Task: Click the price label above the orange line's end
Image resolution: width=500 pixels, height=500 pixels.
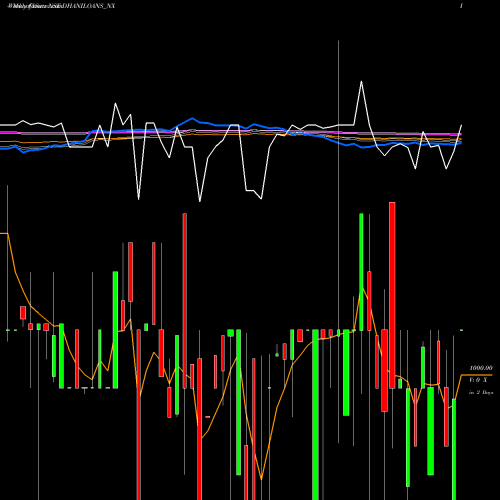Action: pos(481,368)
